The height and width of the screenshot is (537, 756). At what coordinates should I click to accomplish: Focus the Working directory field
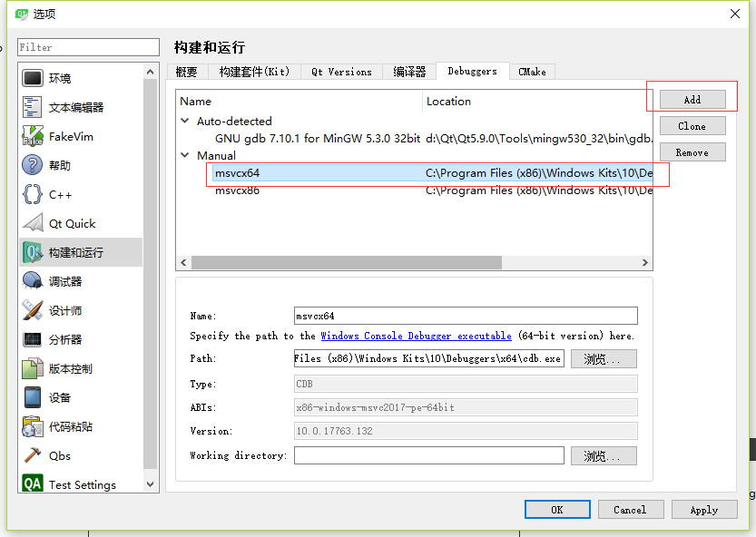pyautogui.click(x=429, y=455)
